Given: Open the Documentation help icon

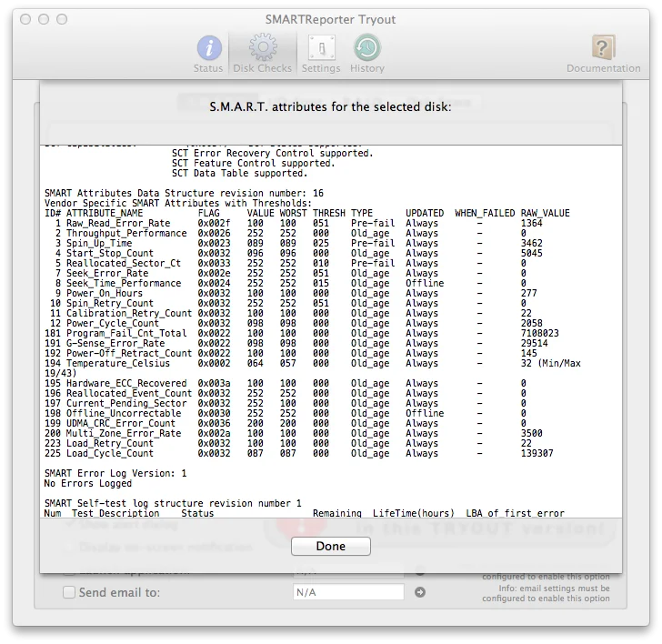Looking at the screenshot, I should tap(603, 47).
